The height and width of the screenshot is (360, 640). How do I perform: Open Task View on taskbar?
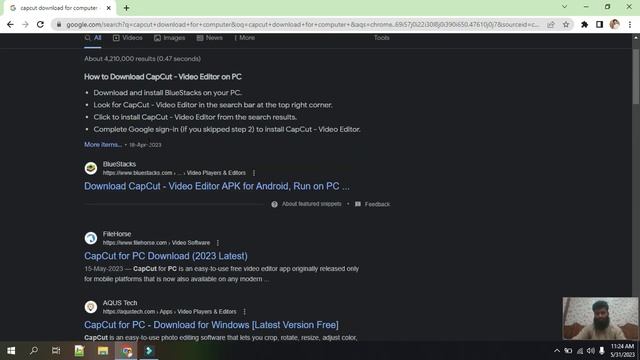point(56,351)
